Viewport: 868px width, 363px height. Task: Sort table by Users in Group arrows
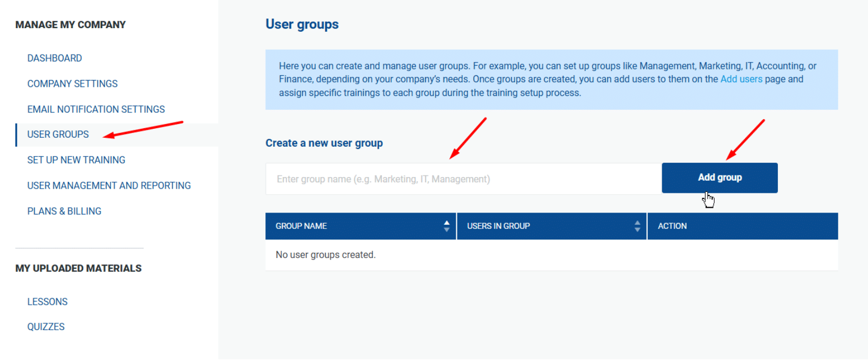[x=637, y=226]
